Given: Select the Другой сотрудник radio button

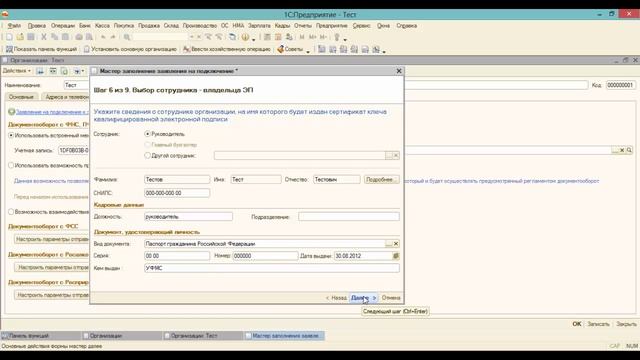Looking at the screenshot, I should [147, 156].
